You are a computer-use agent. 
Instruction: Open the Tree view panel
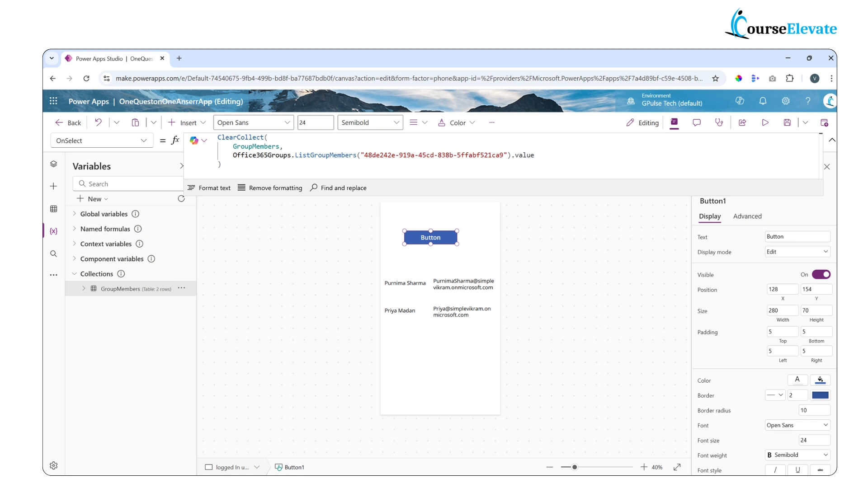pos(54,164)
